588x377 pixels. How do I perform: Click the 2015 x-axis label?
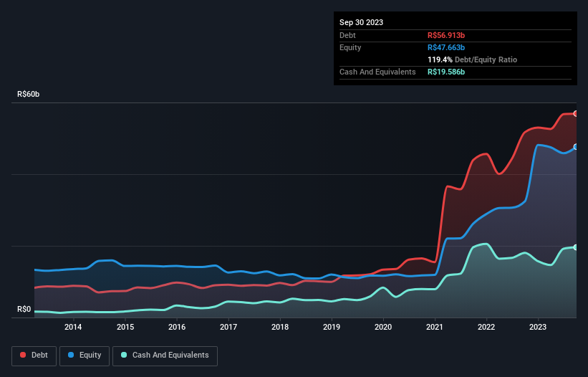tap(125, 327)
